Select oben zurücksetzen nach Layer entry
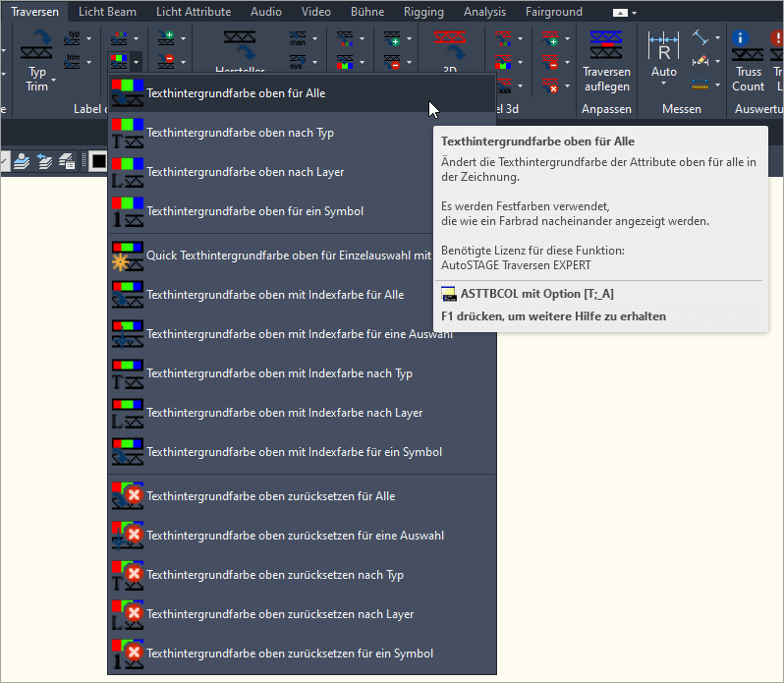Screen dimensions: 784x683 click(x=279, y=614)
